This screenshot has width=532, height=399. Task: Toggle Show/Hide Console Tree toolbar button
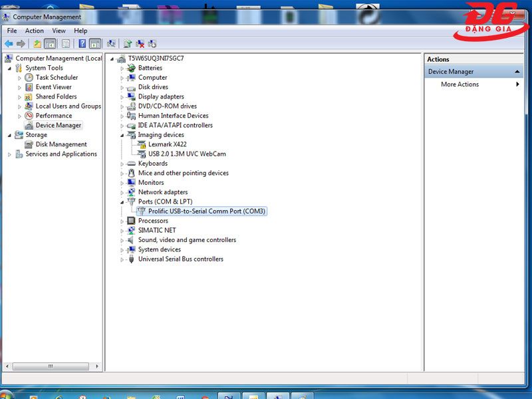(50, 44)
